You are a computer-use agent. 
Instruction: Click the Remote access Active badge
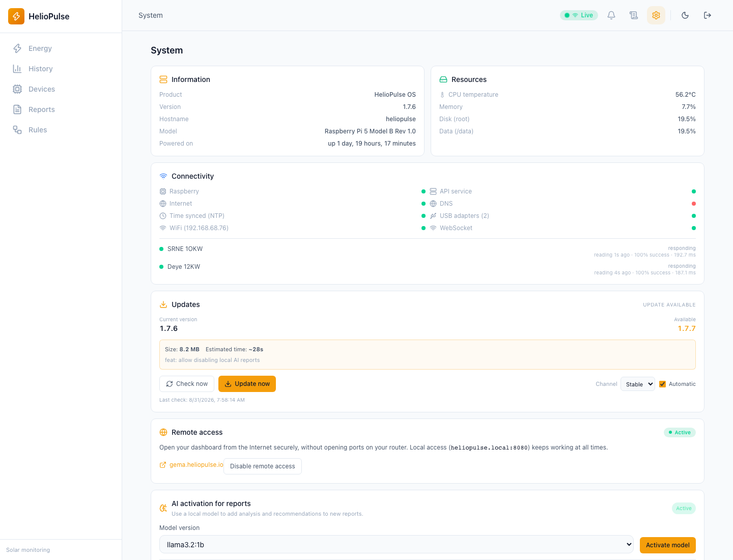[680, 432]
